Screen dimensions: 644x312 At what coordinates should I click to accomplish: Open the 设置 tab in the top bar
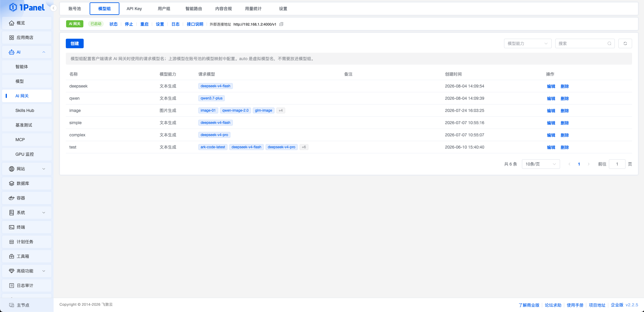(283, 9)
